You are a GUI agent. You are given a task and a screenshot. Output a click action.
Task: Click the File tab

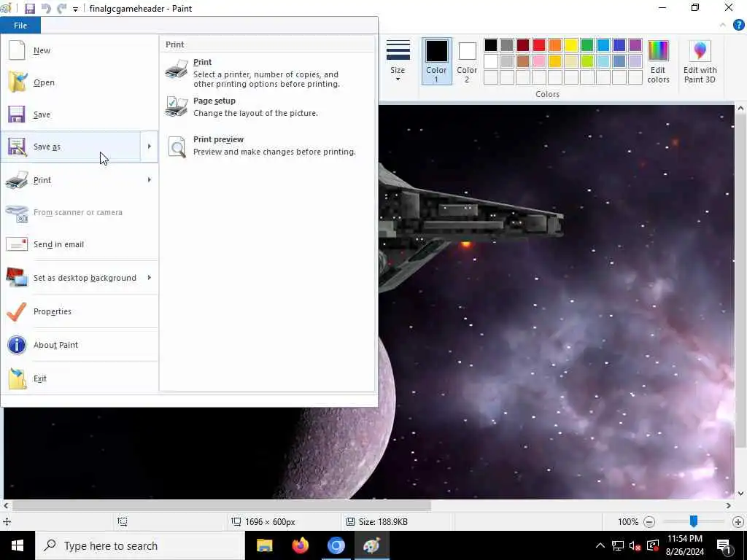pyautogui.click(x=20, y=26)
